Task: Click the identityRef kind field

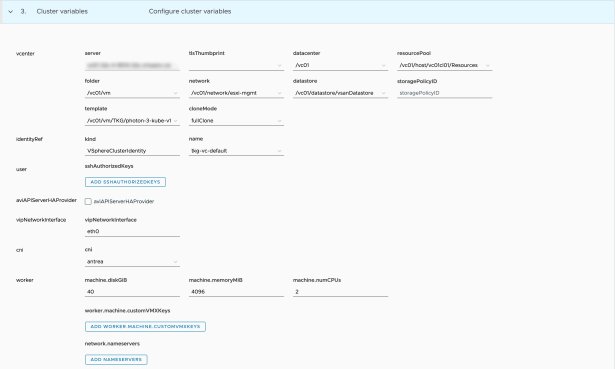Action: [132, 151]
